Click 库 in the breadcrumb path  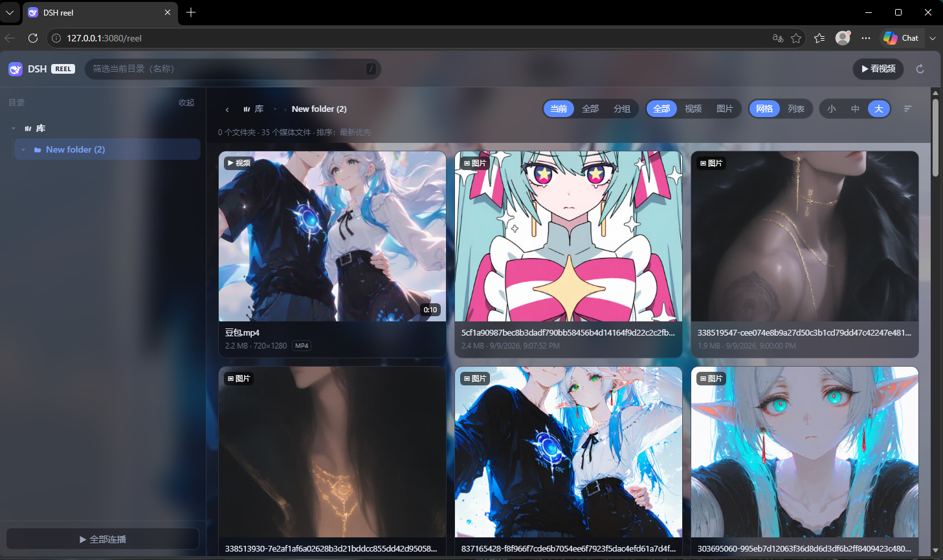point(259,109)
